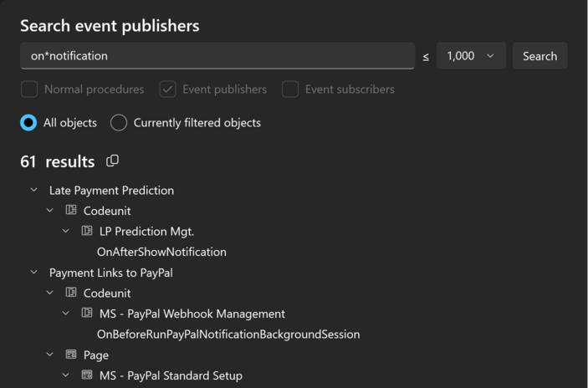588x388 pixels.
Task: Copy the 61 results to clipboard
Action: [112, 161]
